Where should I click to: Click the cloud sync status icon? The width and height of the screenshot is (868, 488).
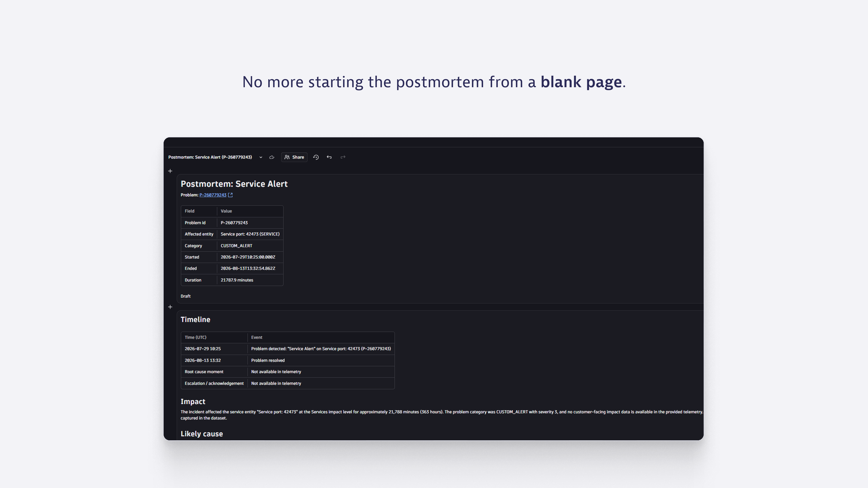tap(272, 157)
